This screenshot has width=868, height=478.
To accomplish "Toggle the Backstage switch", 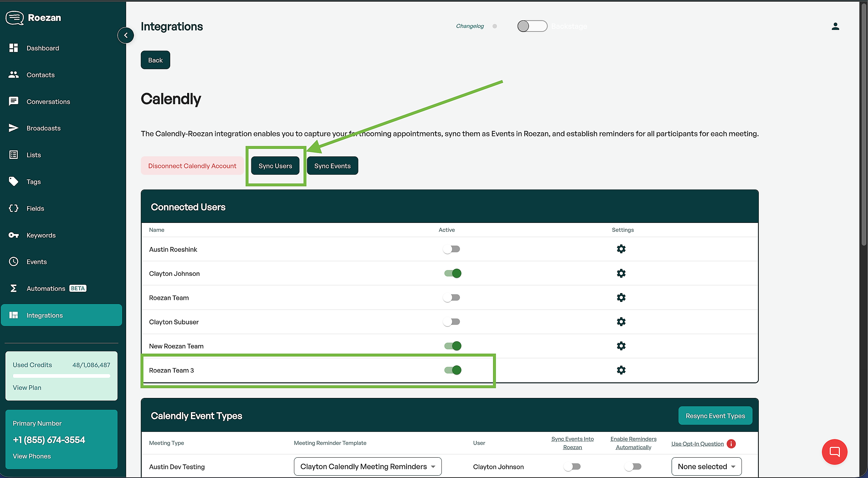I will (x=532, y=26).
